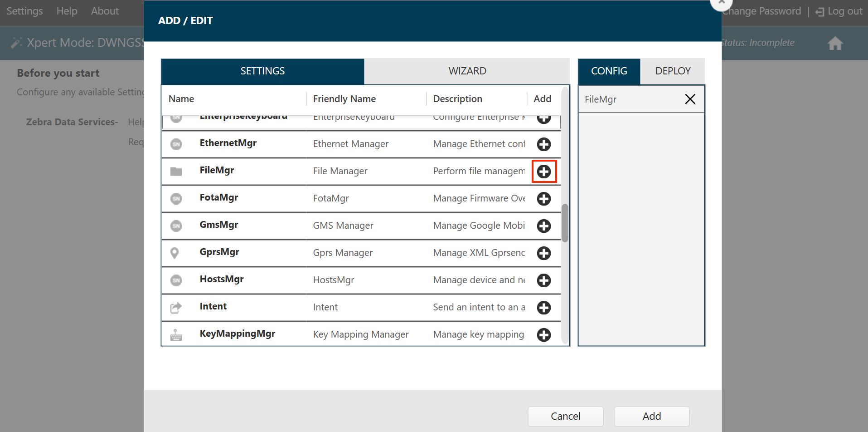Add FotaMgr using its plus icon
The height and width of the screenshot is (432, 868).
point(543,199)
